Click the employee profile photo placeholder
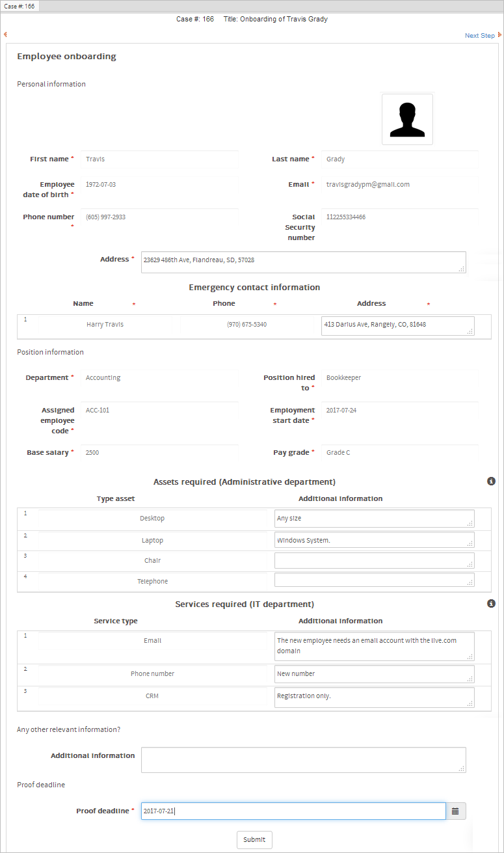 407,119
